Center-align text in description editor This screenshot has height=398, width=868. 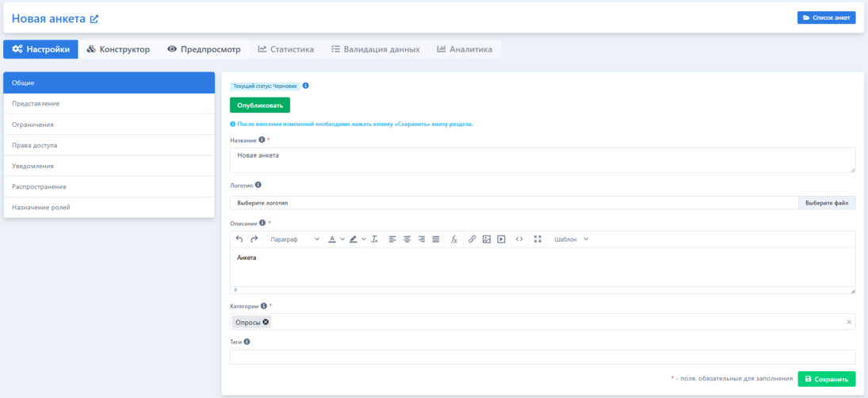point(407,239)
